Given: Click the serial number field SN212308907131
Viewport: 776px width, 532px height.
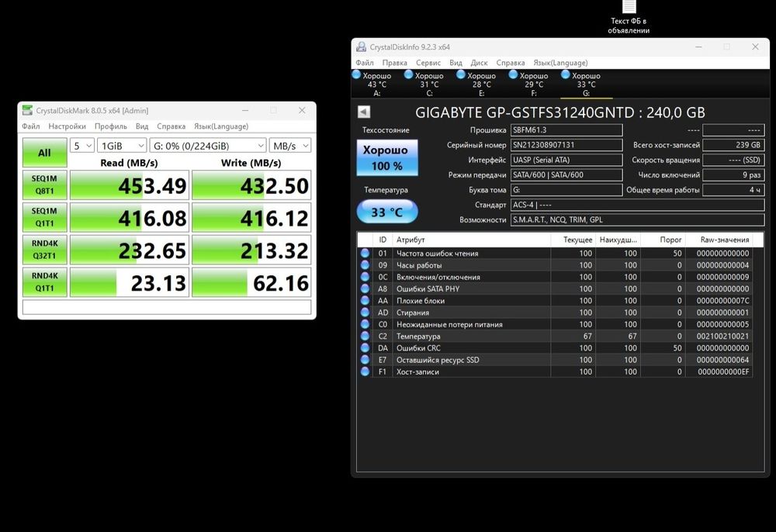Looking at the screenshot, I should (566, 145).
